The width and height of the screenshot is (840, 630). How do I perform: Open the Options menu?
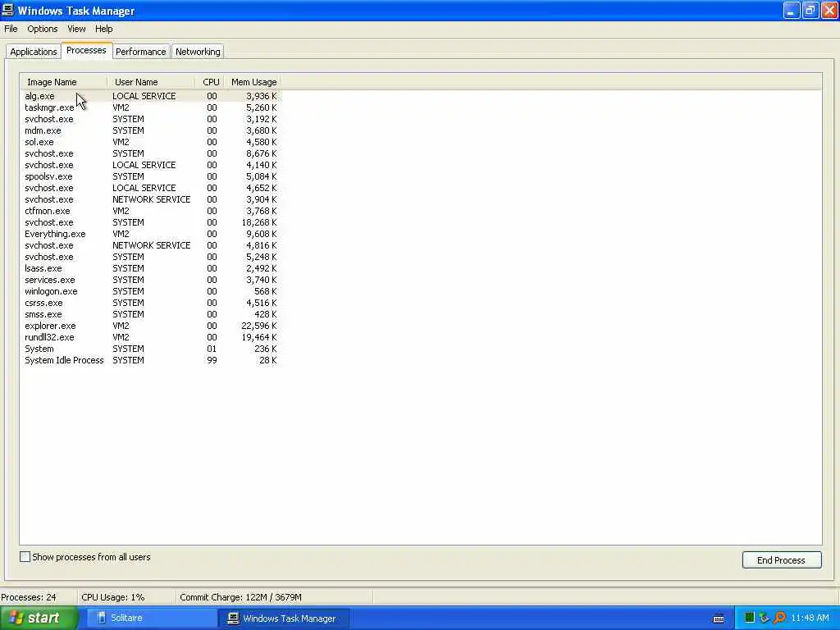(43, 29)
